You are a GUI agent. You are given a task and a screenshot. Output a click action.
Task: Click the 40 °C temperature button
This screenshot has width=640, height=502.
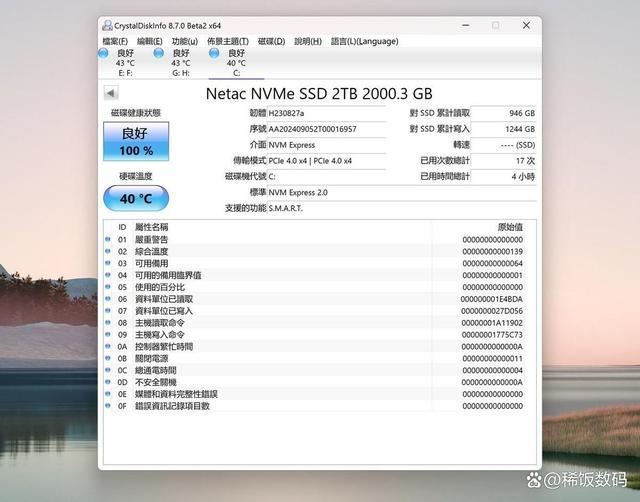pyautogui.click(x=136, y=198)
